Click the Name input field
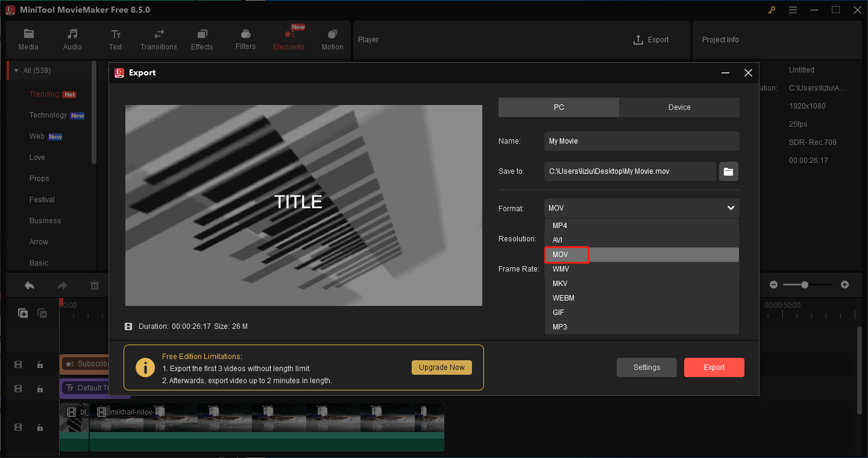Screen dimensions: 868x458 [641, 141]
